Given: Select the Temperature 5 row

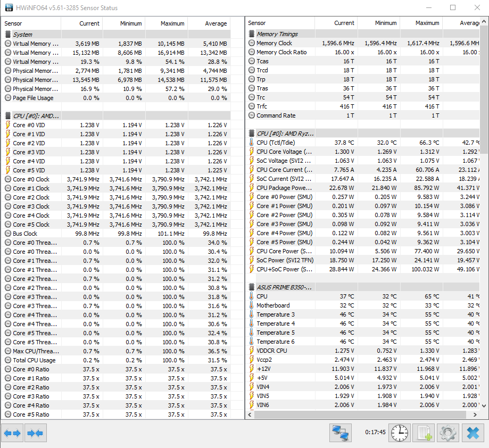Looking at the screenshot, I should click(x=363, y=333).
